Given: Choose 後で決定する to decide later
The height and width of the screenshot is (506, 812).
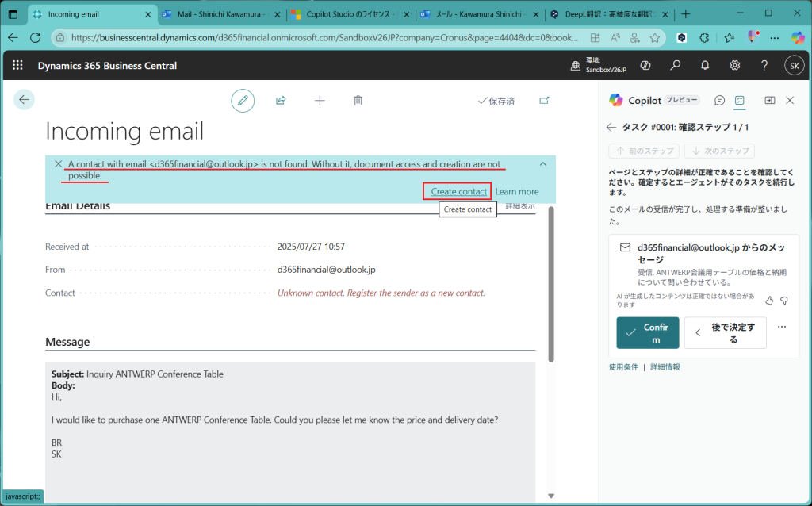Looking at the screenshot, I should pos(726,333).
